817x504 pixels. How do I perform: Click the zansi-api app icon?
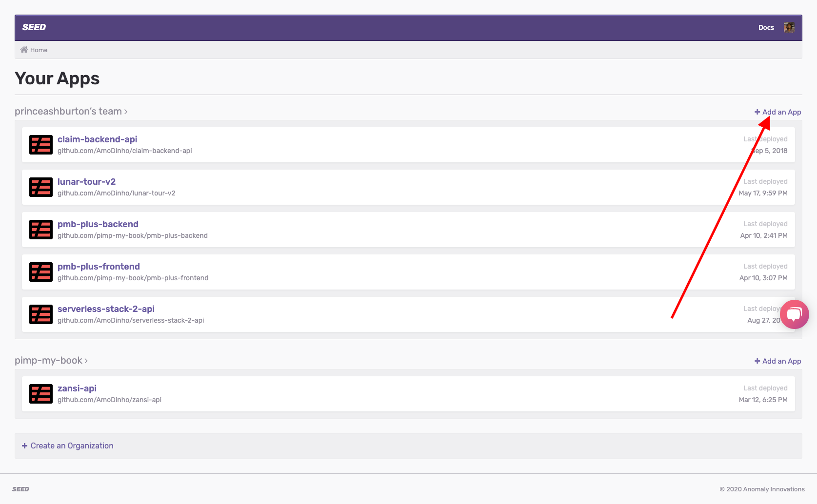41,394
